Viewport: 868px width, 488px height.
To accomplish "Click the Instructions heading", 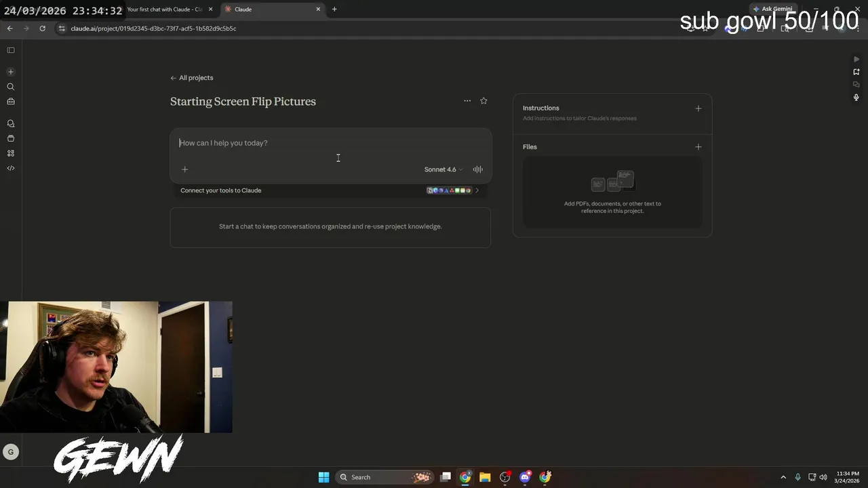I will coord(541,108).
